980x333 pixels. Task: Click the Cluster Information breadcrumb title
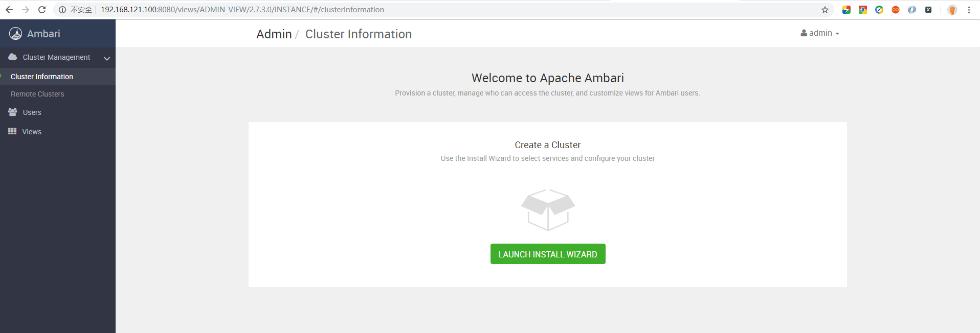(358, 34)
